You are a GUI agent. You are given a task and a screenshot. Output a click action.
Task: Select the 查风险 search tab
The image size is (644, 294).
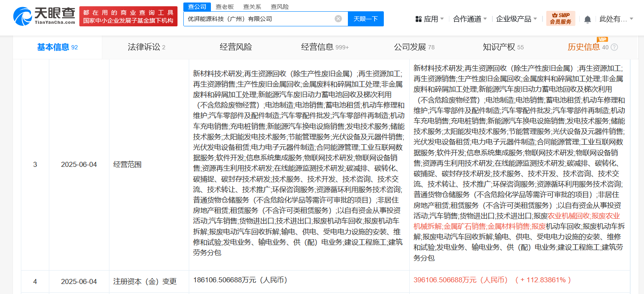280,7
